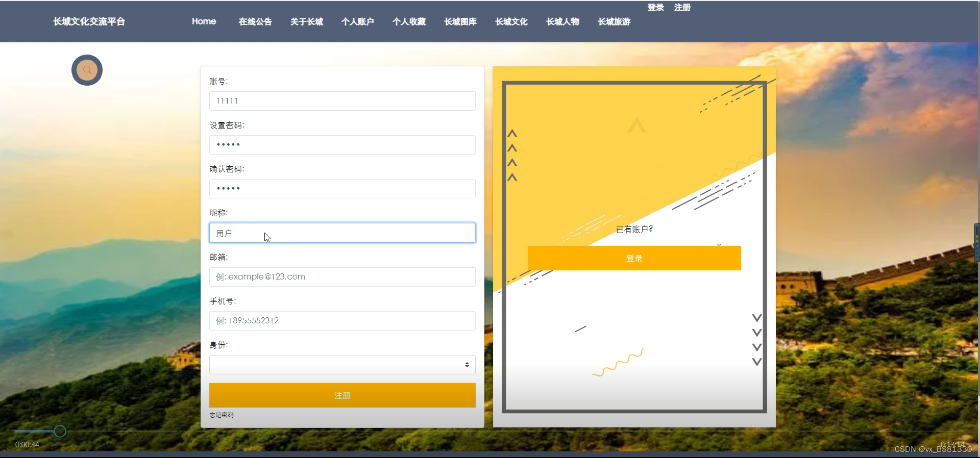
Task: Go to 在线公告 in navigation
Action: tap(255, 21)
